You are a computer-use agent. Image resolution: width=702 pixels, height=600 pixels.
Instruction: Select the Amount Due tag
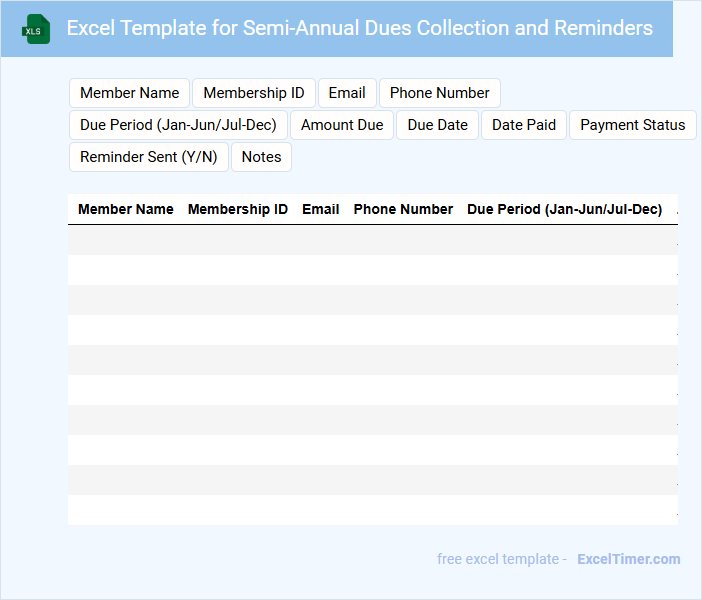pyautogui.click(x=342, y=125)
